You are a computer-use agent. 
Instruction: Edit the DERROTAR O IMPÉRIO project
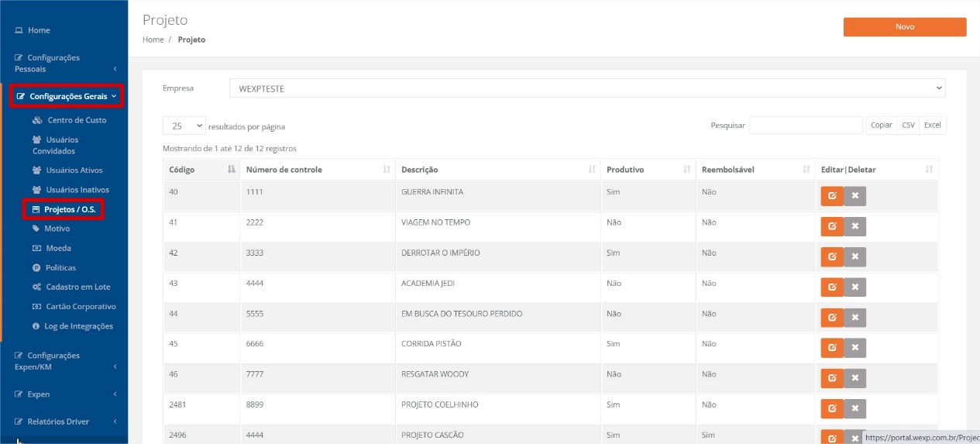click(831, 256)
